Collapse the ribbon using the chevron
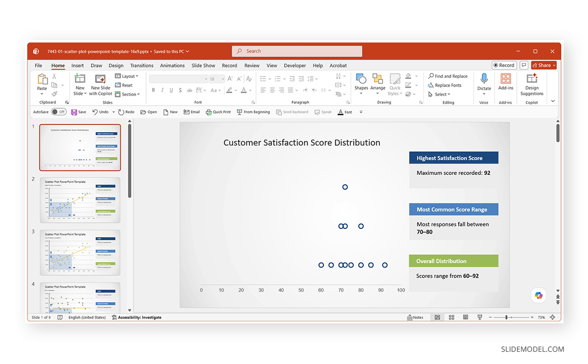 coord(553,101)
